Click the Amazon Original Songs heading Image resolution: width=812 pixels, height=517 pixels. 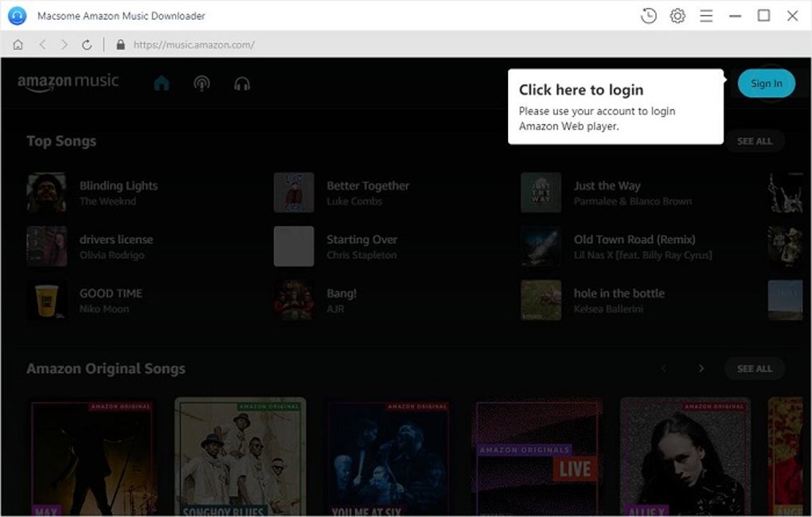(106, 369)
